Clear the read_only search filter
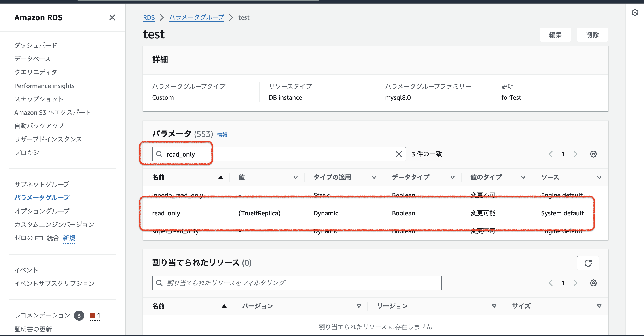The height and width of the screenshot is (336, 644). (399, 154)
